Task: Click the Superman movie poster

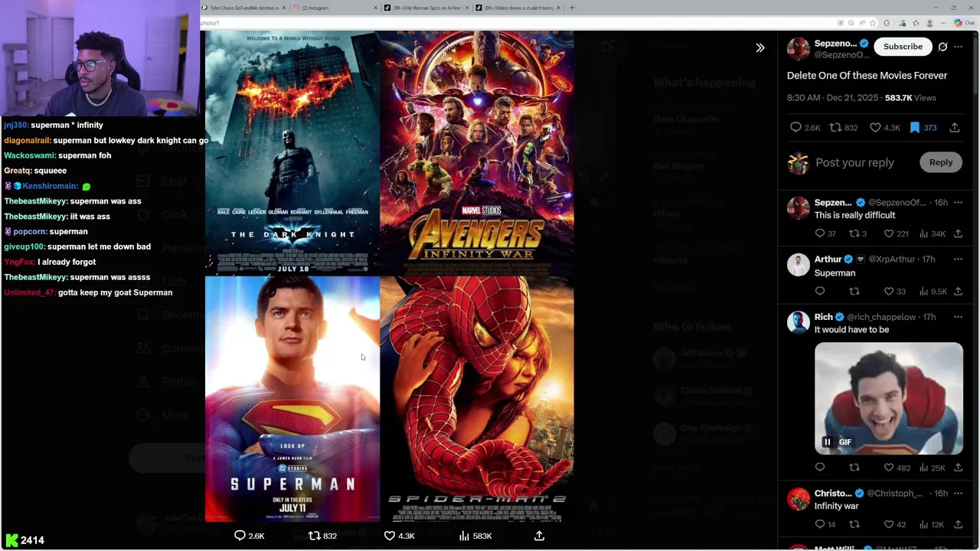Action: pos(292,399)
